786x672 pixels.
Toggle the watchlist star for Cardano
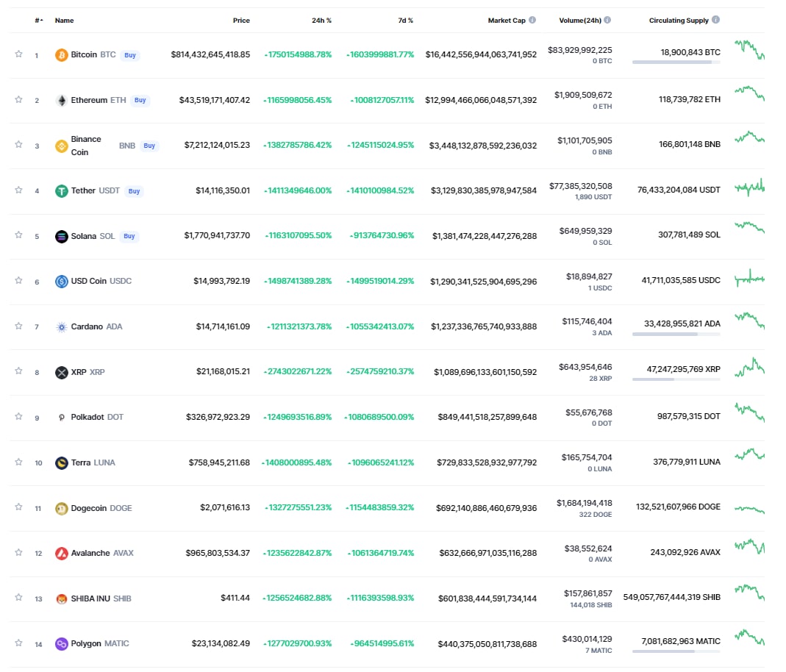pos(18,326)
